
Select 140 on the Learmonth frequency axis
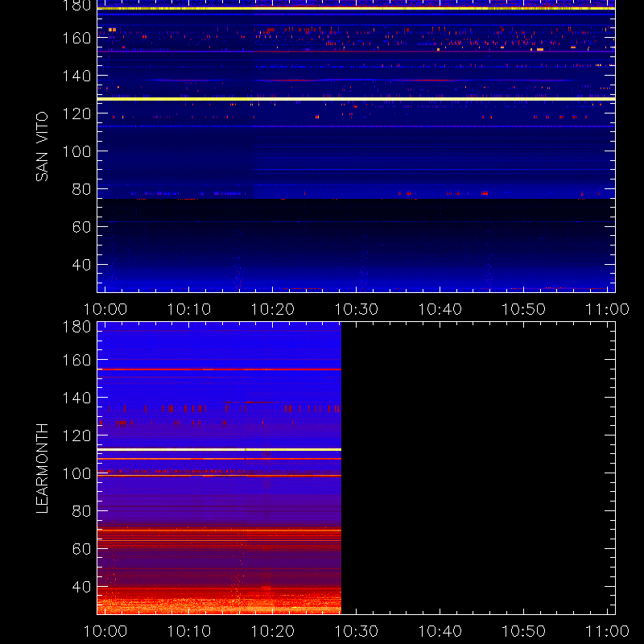[x=76, y=398]
